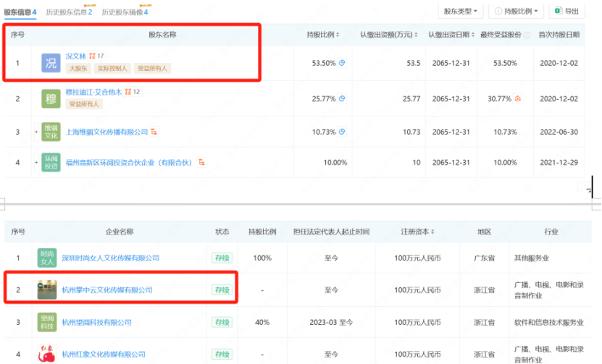This screenshot has width=602, height=364.
Task: Open link 福州高新区环阅投资合伙企业（有限合伙）
Action: 129,163
